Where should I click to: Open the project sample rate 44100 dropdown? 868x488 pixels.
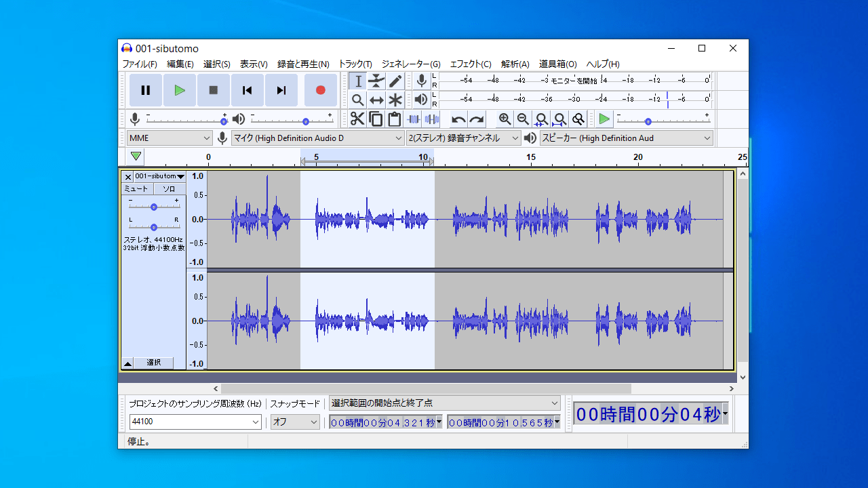(x=195, y=422)
